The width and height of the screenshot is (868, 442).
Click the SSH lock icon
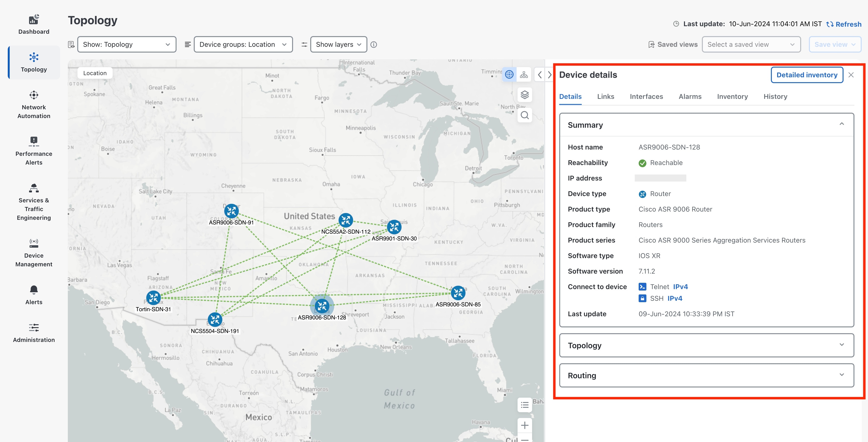[642, 298]
